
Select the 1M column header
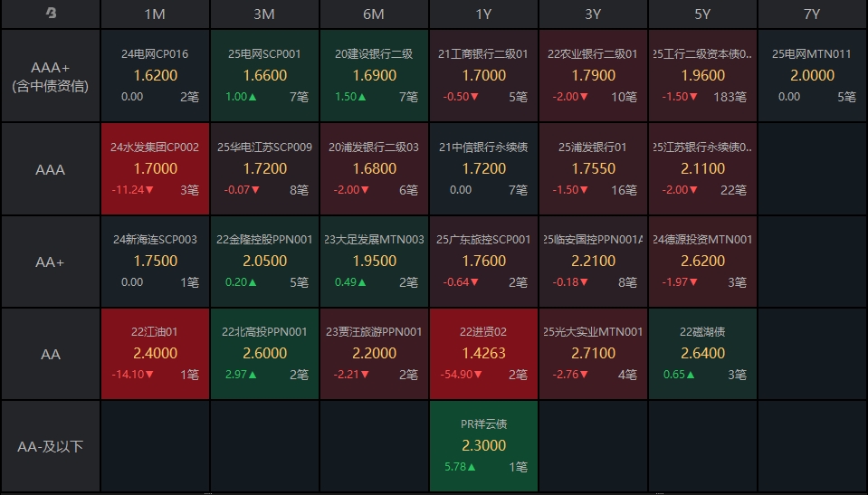155,14
